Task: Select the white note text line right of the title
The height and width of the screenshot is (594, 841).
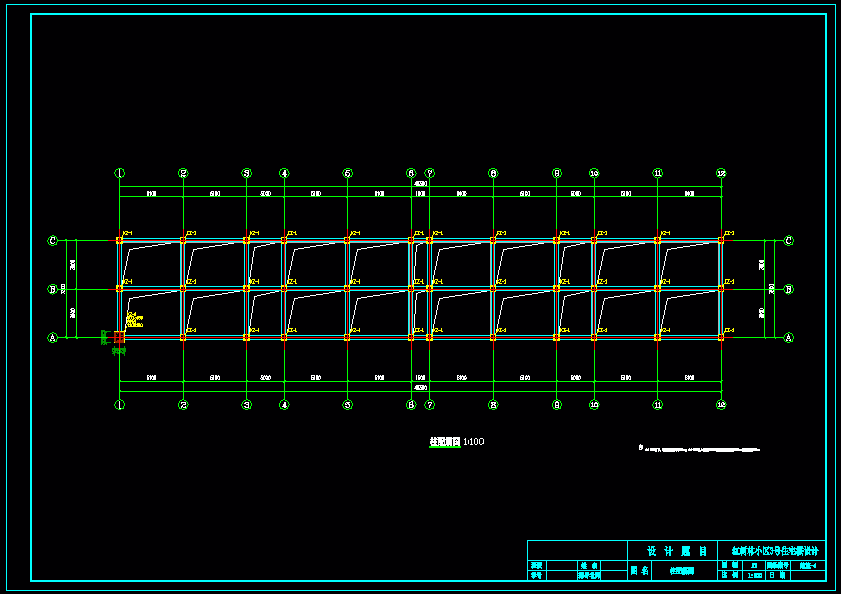Action: (691, 449)
